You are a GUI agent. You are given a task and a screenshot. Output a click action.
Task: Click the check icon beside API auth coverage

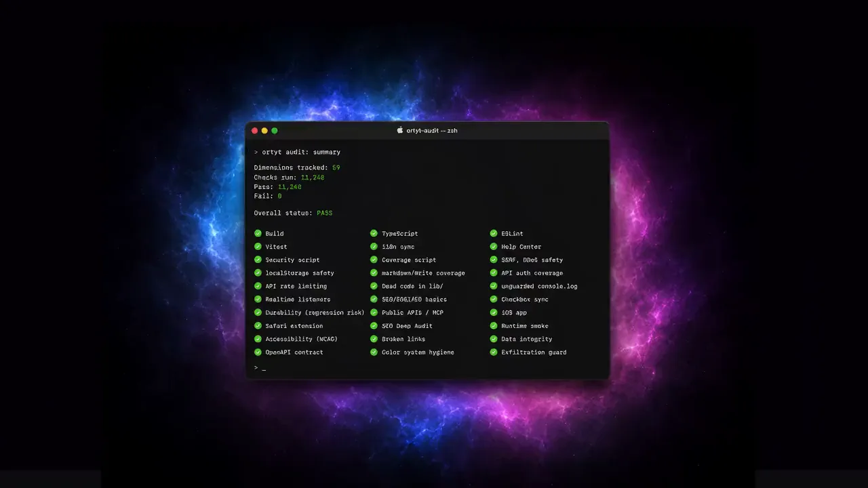click(494, 273)
